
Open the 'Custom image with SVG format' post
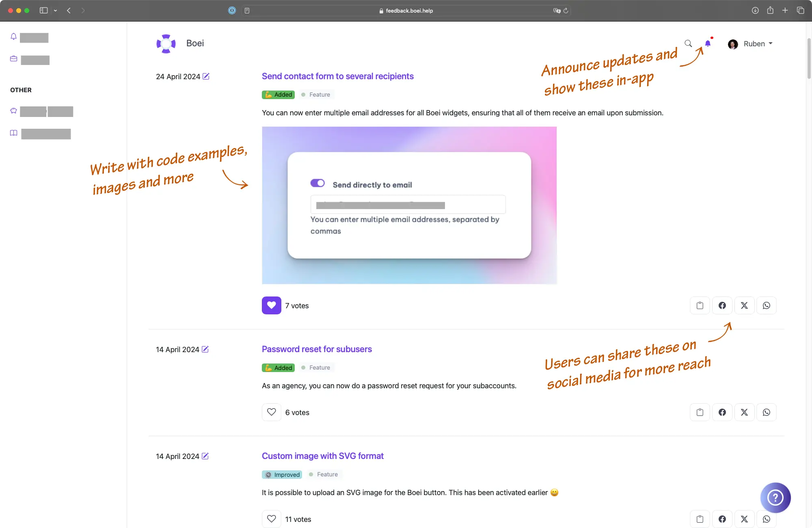322,456
